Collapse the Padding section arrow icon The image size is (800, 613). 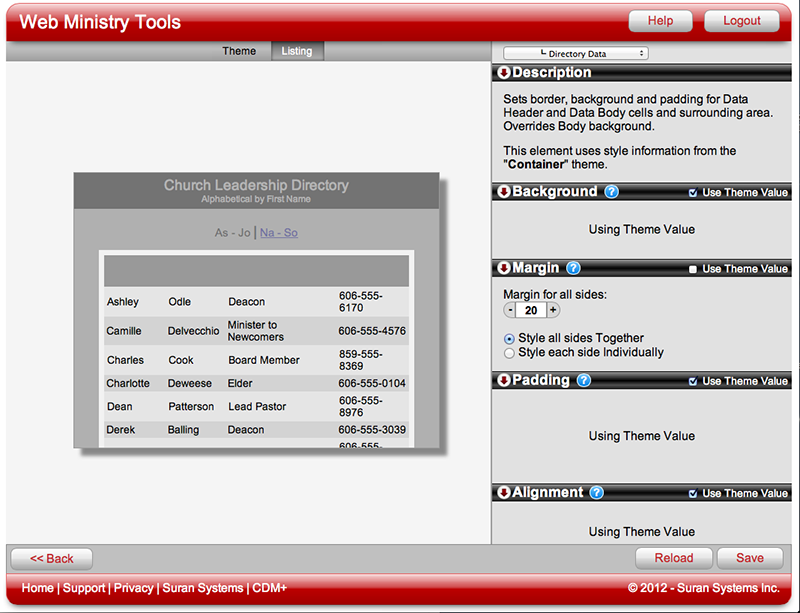pos(504,380)
